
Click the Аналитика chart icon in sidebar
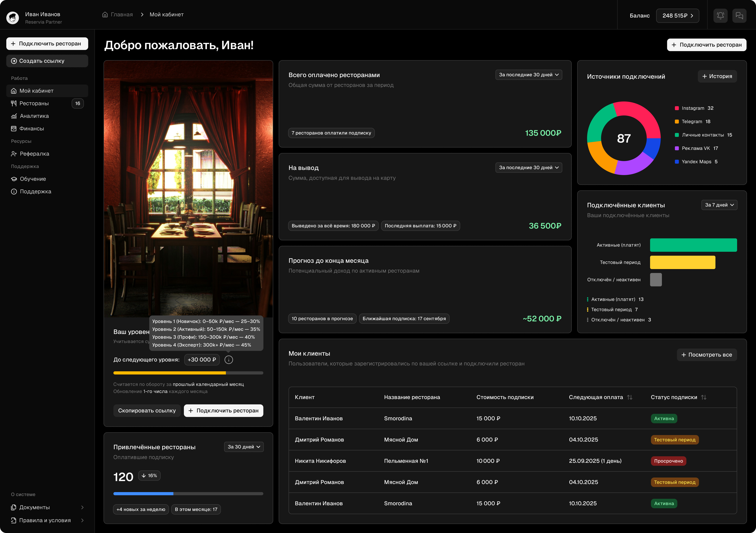[14, 116]
